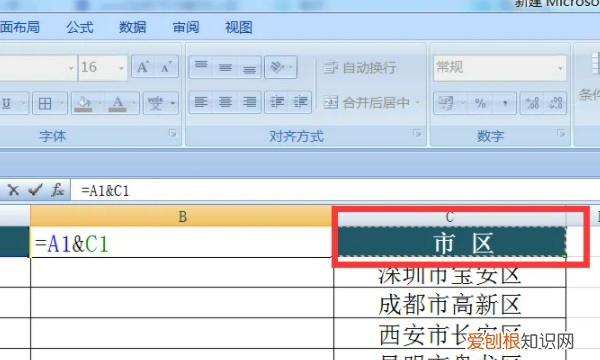Apply font color with the A icon

[x=117, y=103]
